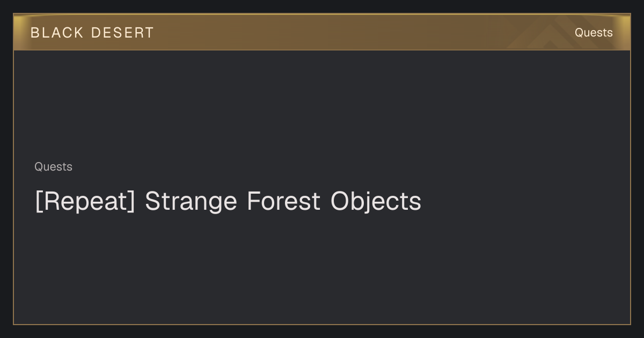This screenshot has height=338, width=644.
Task: Return home via the Black Desert wordmark
Action: (92, 33)
